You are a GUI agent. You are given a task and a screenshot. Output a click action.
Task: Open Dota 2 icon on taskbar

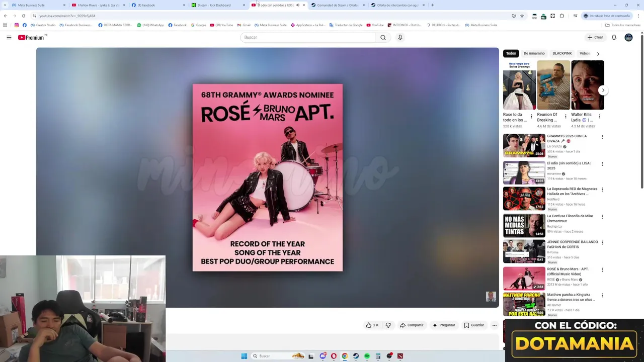(x=400, y=356)
